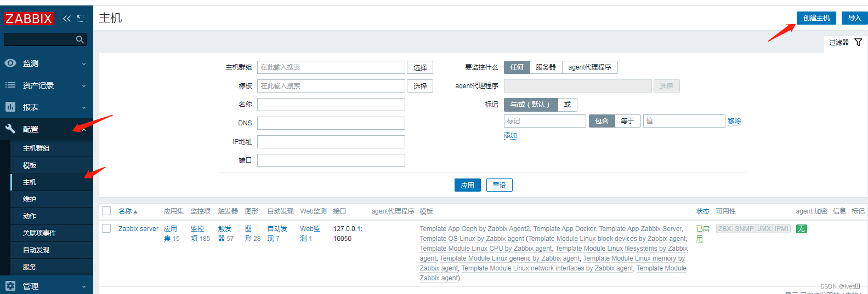This screenshot has height=294, width=868.
Task: Click the sidebar search magnifier icon
Action: (x=80, y=39)
